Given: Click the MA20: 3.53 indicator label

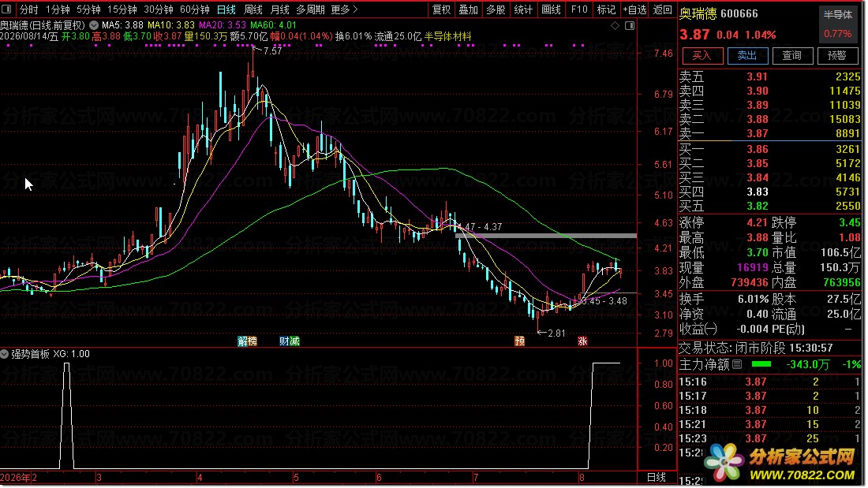Looking at the screenshot, I should [223, 25].
